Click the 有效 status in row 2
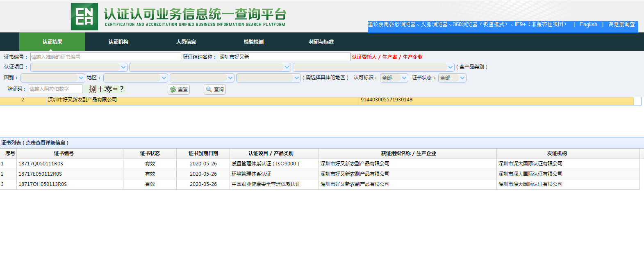The width and height of the screenshot is (644, 261). pos(150,174)
